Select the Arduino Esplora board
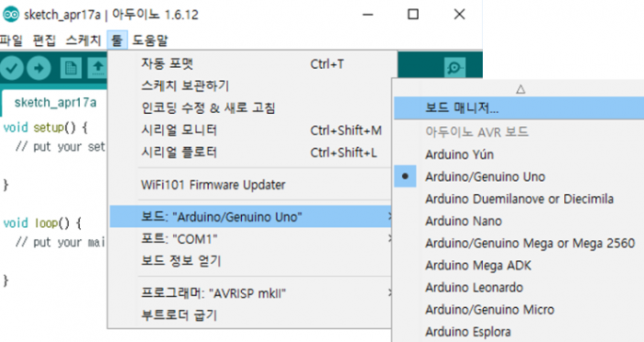Viewport: 644px width, 342px height. point(519,332)
